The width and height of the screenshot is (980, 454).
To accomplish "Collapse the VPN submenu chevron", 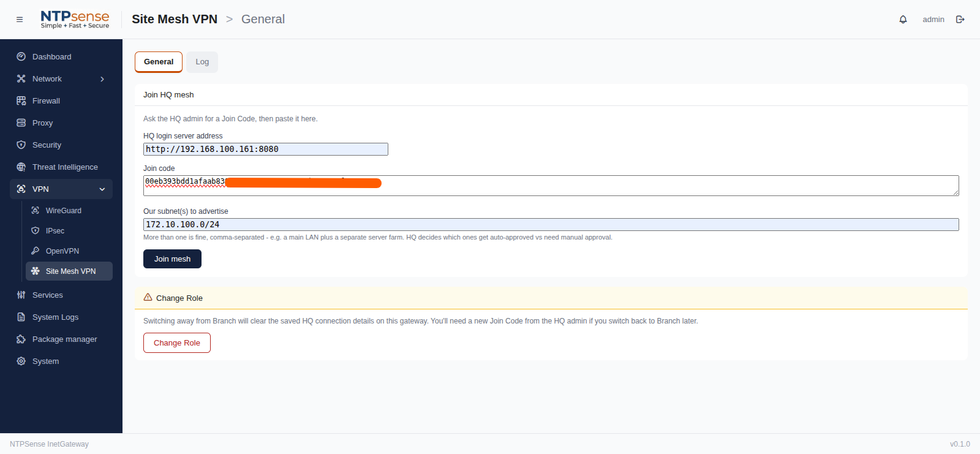I will [102, 189].
